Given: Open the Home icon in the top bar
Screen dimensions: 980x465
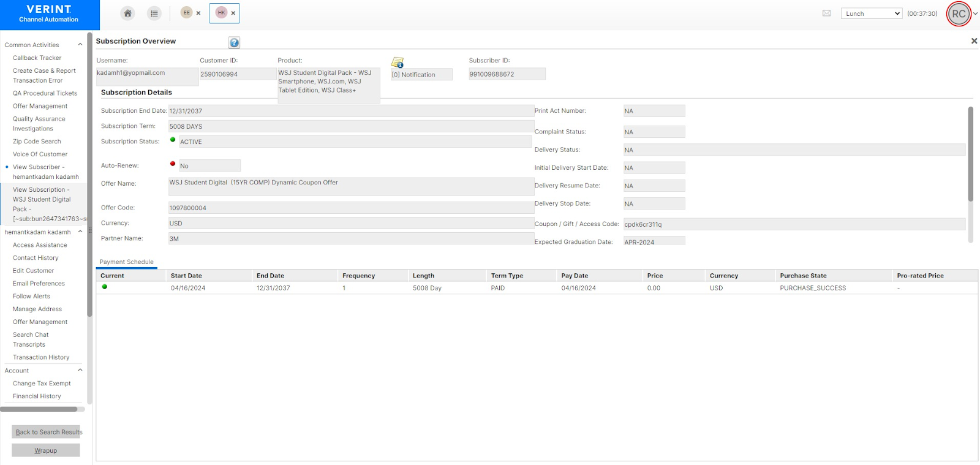Looking at the screenshot, I should pos(127,13).
